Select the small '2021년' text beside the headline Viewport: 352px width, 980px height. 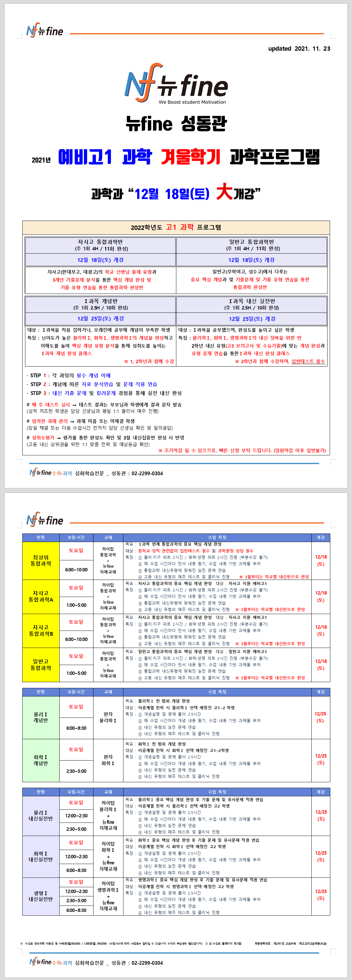[41, 160]
